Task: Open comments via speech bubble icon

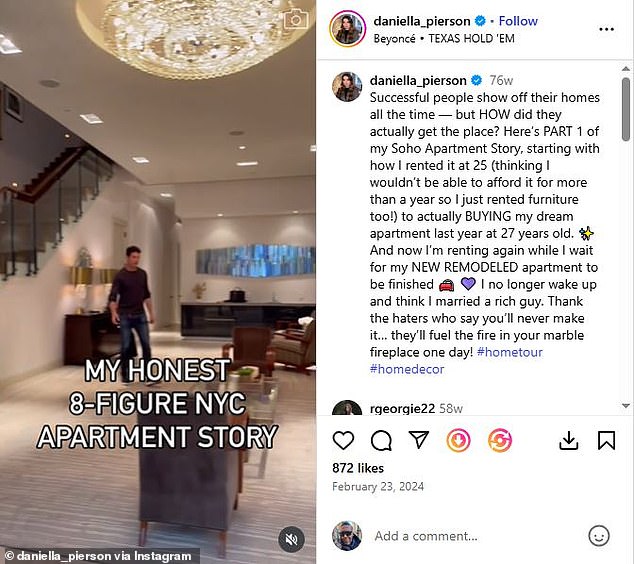Action: point(381,440)
